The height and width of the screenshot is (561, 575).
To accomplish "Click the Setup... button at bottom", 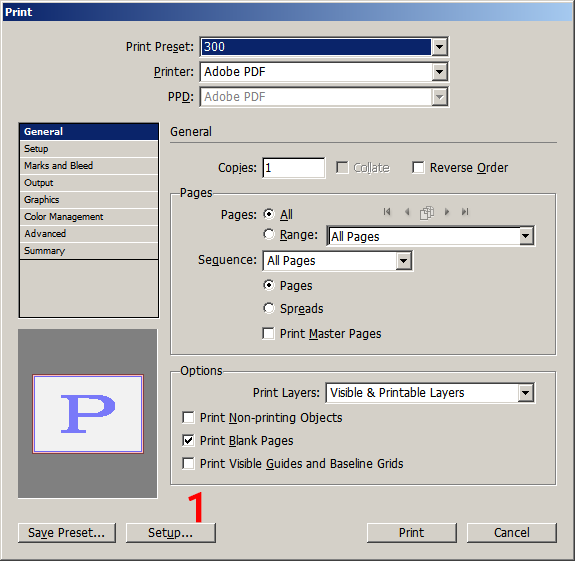I will pos(171,533).
